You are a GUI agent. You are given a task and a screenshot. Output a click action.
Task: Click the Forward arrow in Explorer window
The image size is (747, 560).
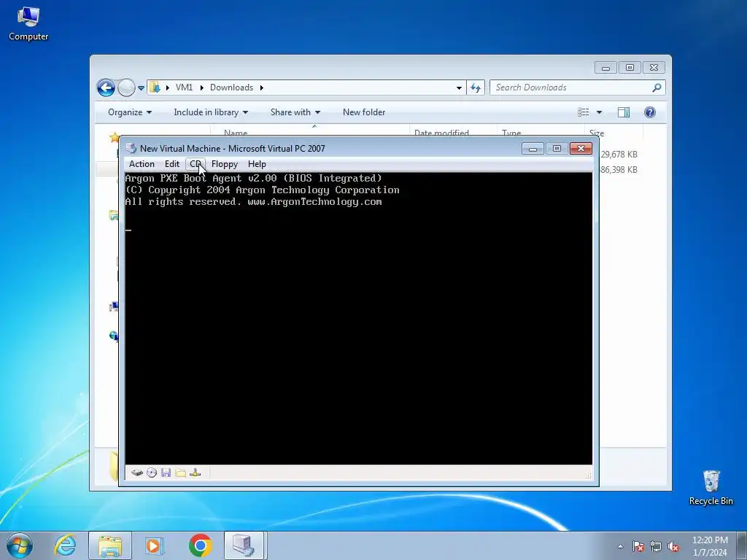point(126,87)
